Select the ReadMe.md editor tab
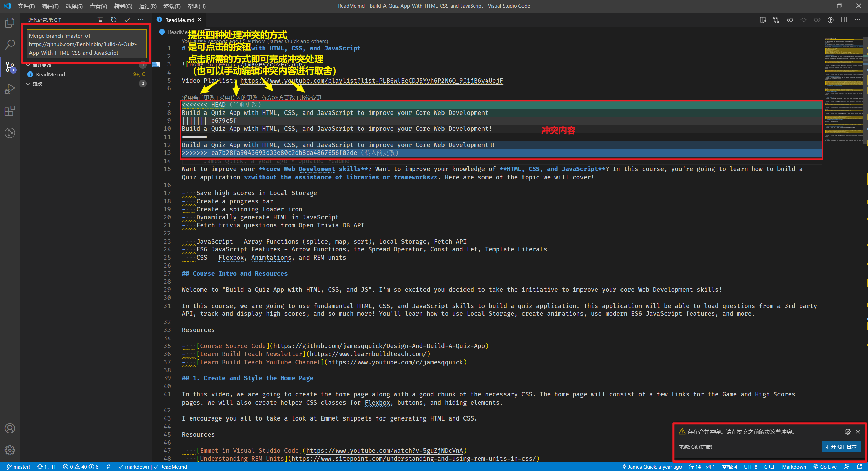The height and width of the screenshot is (471, 868). (x=179, y=20)
